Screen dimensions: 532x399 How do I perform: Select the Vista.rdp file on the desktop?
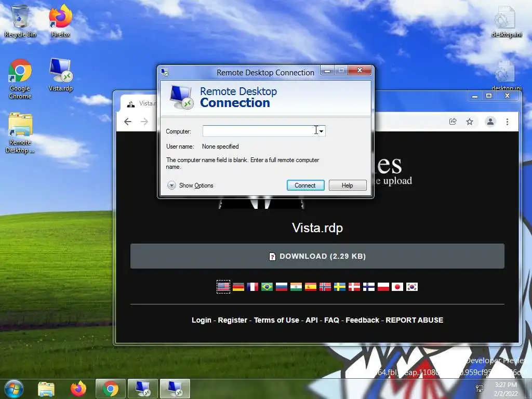pyautogui.click(x=61, y=75)
